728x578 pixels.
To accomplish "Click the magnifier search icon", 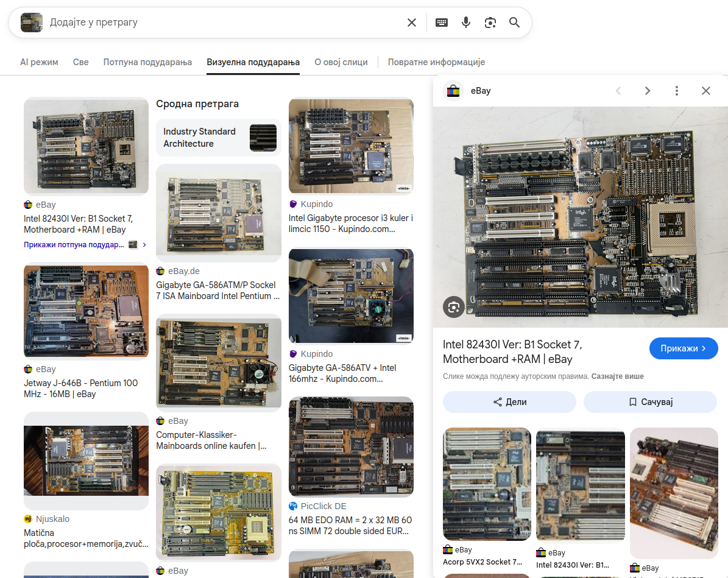I will (x=514, y=23).
